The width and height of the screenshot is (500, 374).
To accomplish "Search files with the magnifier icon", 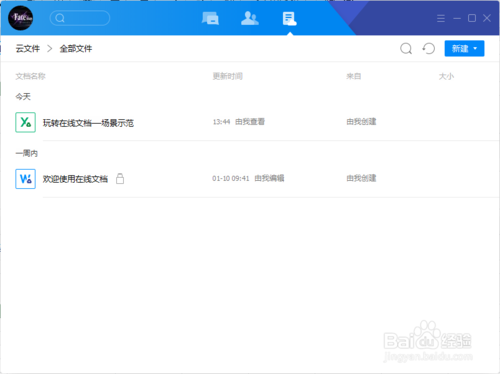I will [x=406, y=49].
